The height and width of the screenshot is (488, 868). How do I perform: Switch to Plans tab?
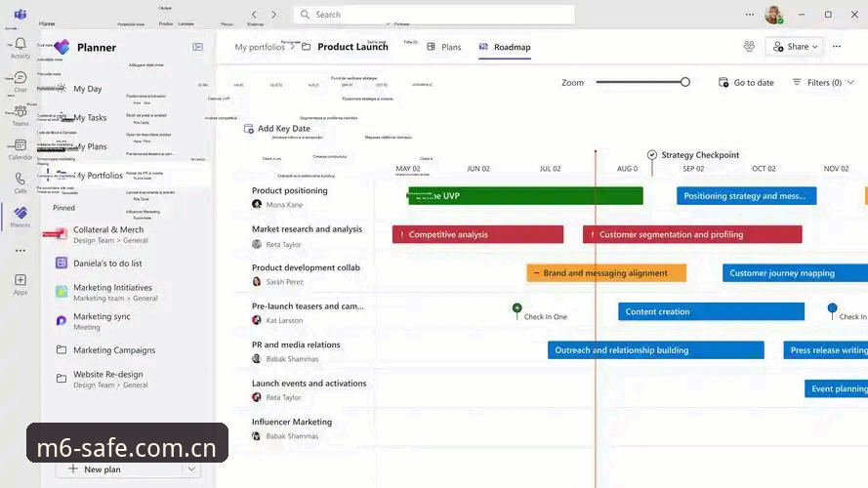tap(444, 47)
